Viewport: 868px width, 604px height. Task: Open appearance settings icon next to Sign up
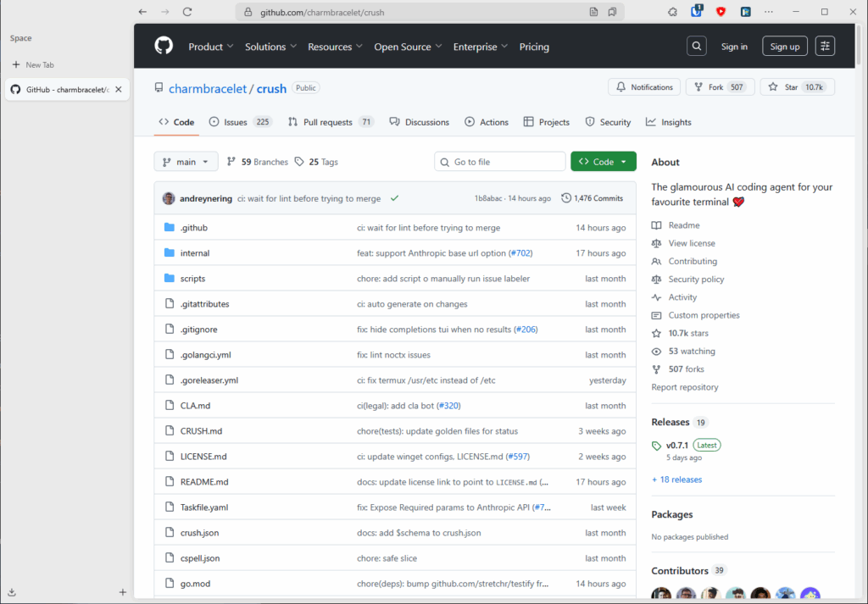(825, 47)
